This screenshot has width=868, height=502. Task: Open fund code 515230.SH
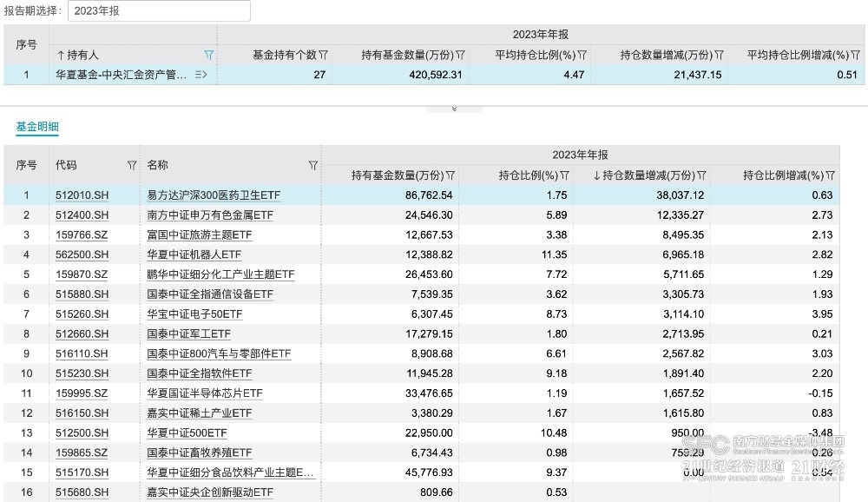[x=82, y=373]
